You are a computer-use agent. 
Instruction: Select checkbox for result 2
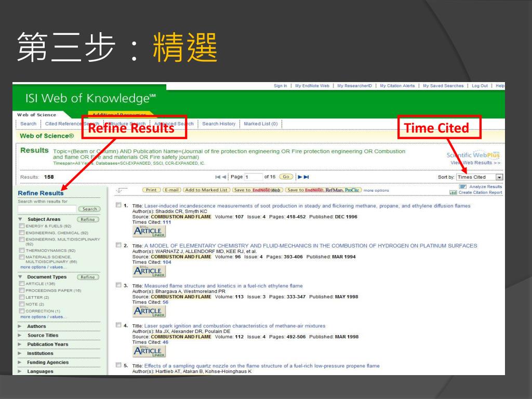pyautogui.click(x=118, y=245)
